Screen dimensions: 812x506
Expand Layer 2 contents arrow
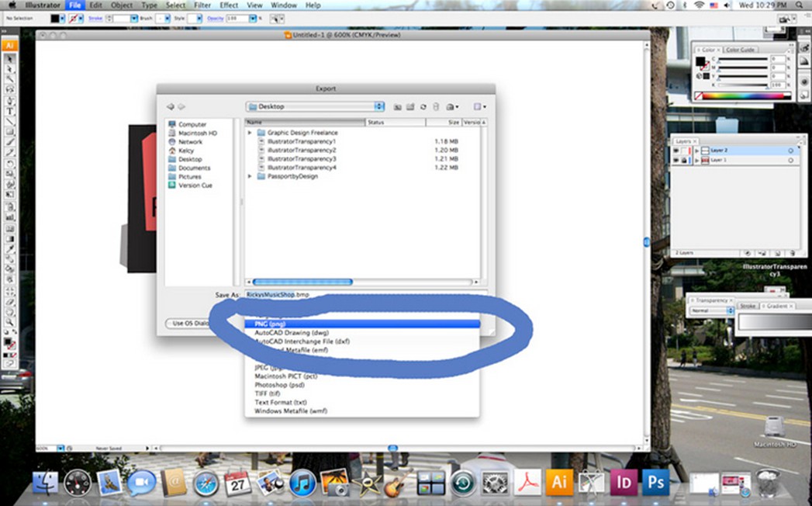(x=696, y=151)
